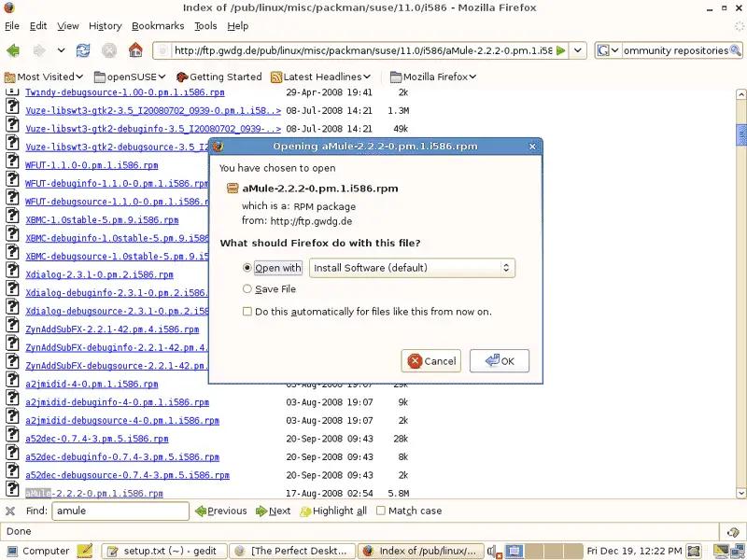Screen dimensions: 747x560
Task: Click the page icon in the address bar
Action: pos(162,50)
